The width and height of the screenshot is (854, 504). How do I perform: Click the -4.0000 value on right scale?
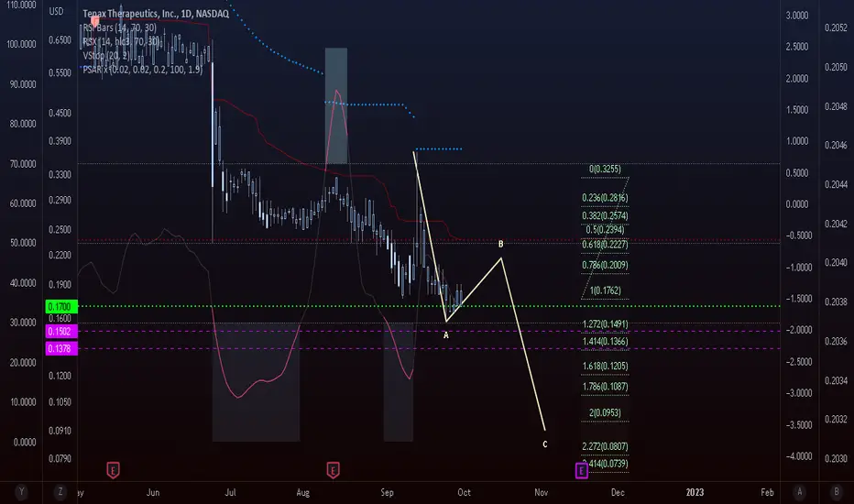click(798, 456)
